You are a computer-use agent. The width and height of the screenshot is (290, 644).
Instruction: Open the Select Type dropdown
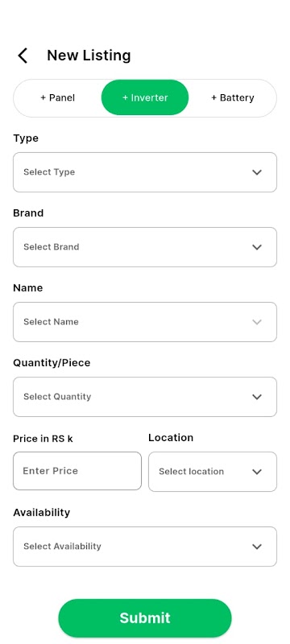point(145,172)
